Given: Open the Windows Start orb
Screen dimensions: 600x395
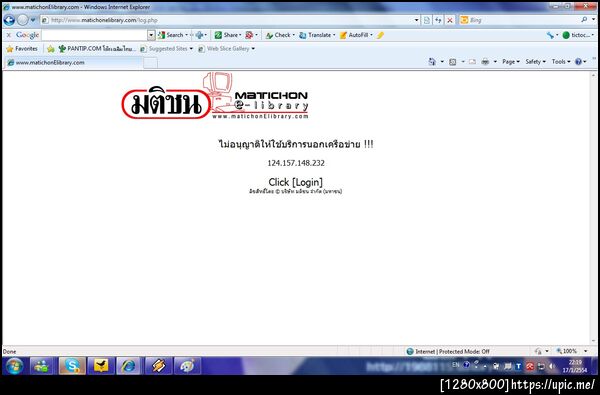Looking at the screenshot, I should tap(14, 366).
